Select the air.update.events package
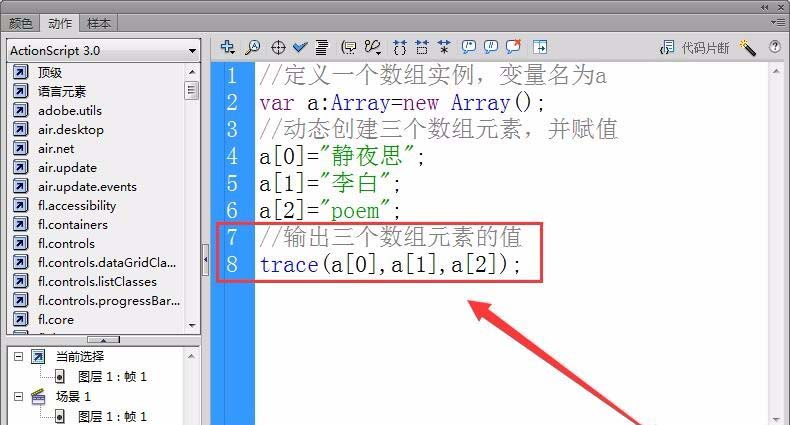Viewport: 790px width, 425px height. coord(87,187)
